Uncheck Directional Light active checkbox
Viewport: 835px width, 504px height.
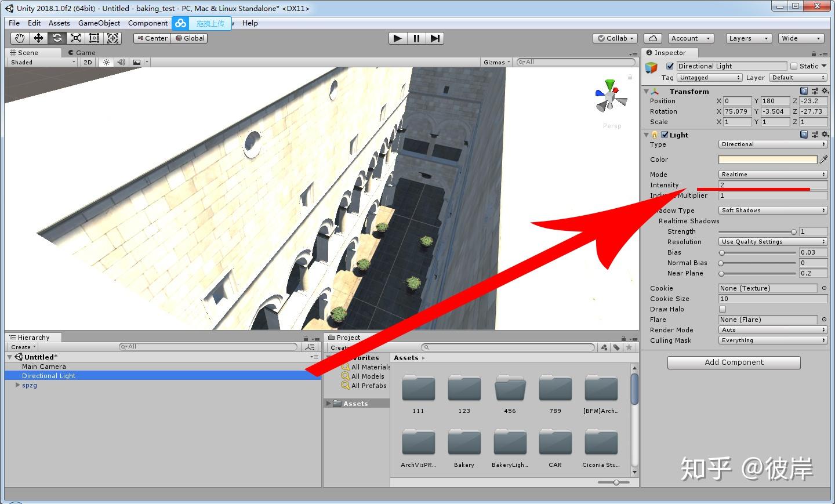[x=670, y=66]
